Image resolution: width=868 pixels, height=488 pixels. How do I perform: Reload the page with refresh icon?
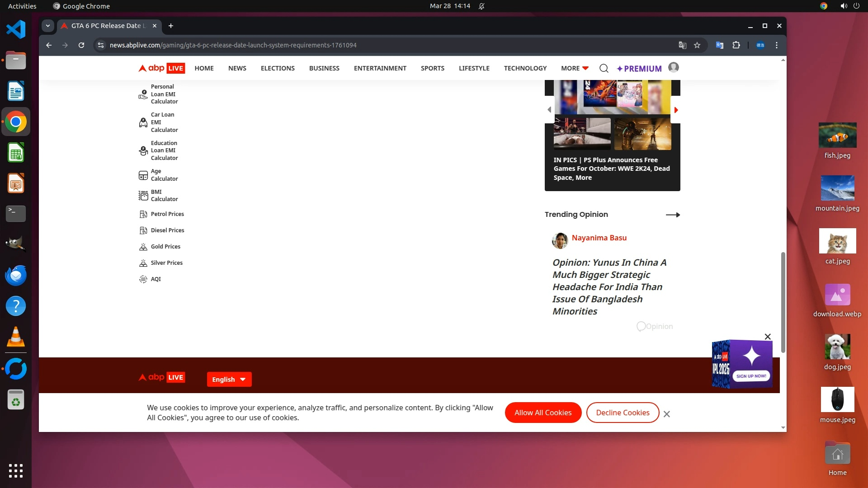(x=81, y=45)
